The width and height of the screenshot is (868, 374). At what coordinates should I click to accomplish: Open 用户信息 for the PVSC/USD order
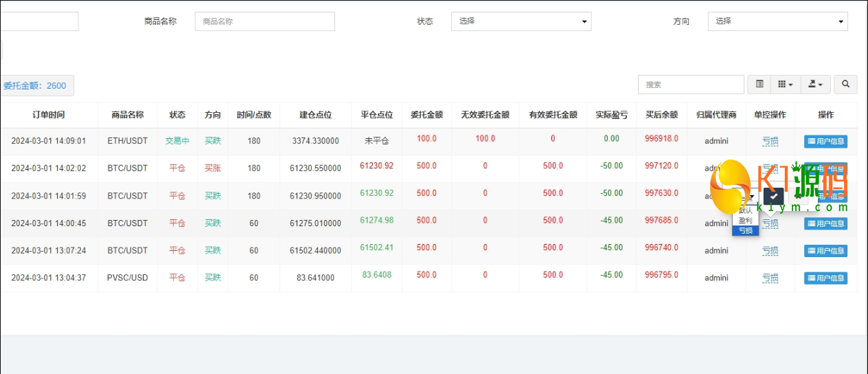coord(825,278)
